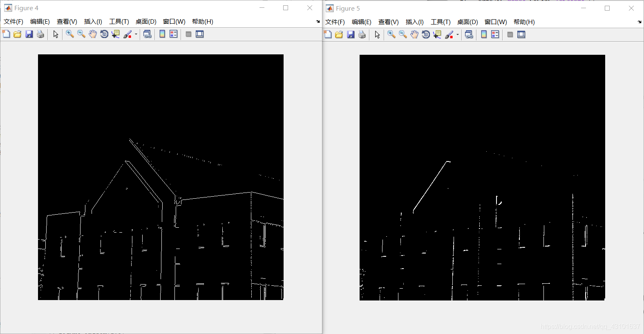Select Edit Plot arrow in Figure 4

(56, 34)
